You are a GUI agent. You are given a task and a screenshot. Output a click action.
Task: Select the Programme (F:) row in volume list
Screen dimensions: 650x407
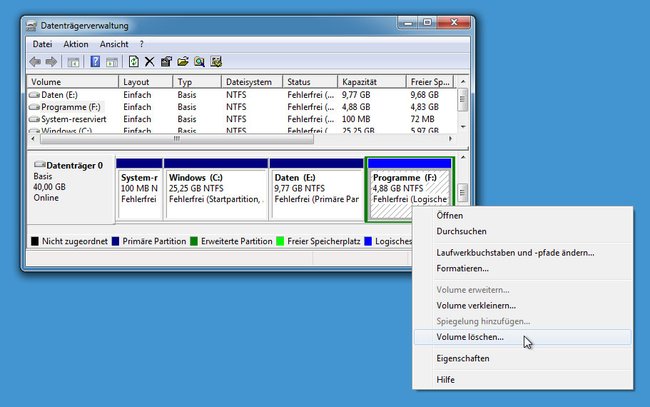pos(241,107)
